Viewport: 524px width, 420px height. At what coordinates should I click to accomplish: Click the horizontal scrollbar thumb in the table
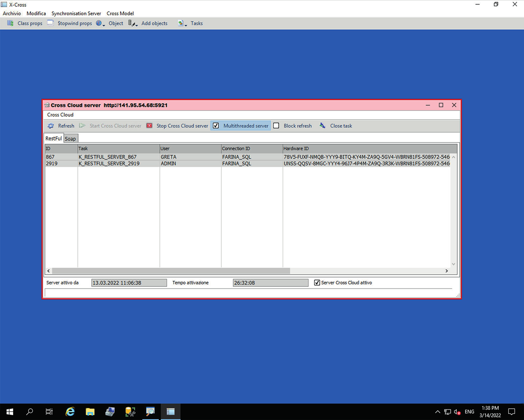pos(171,271)
